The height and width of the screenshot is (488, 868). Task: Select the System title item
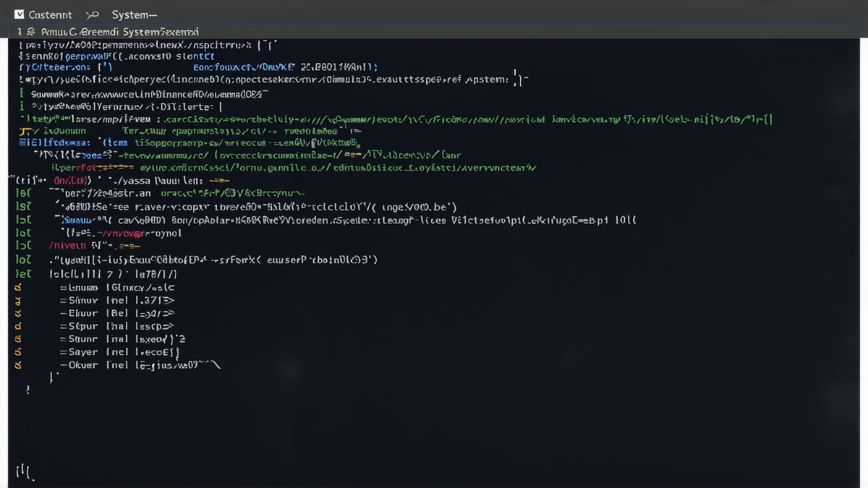[x=135, y=14]
